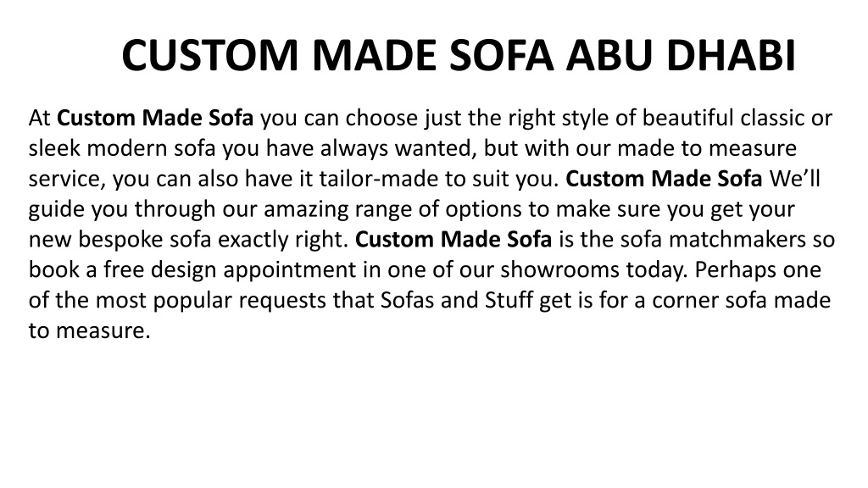Click the words 'to measure.' at paragraph end
This screenshot has width=868, height=488.
tap(90, 331)
